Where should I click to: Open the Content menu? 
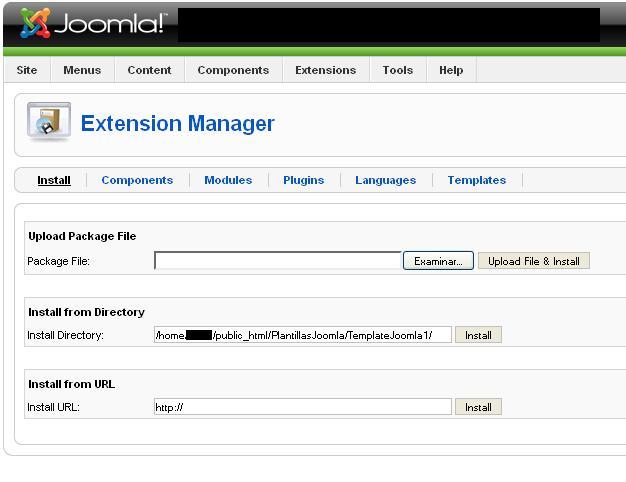149,70
